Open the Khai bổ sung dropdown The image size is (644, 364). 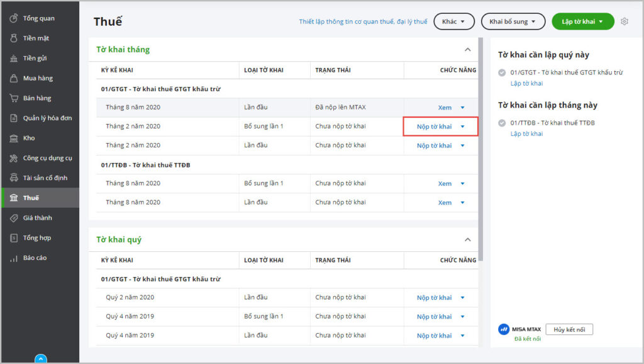(x=513, y=21)
